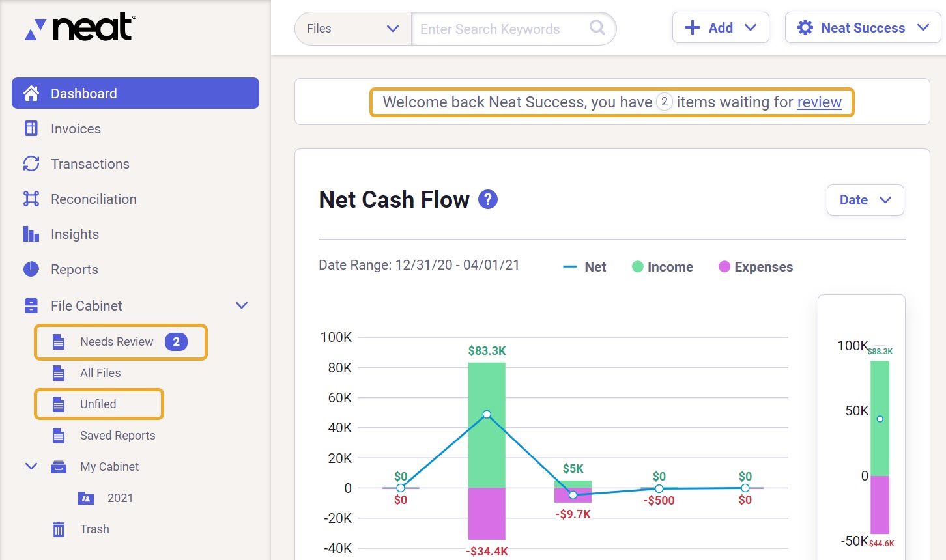The image size is (946, 560).
Task: Collapse the File Cabinet section chevron
Action: click(242, 305)
